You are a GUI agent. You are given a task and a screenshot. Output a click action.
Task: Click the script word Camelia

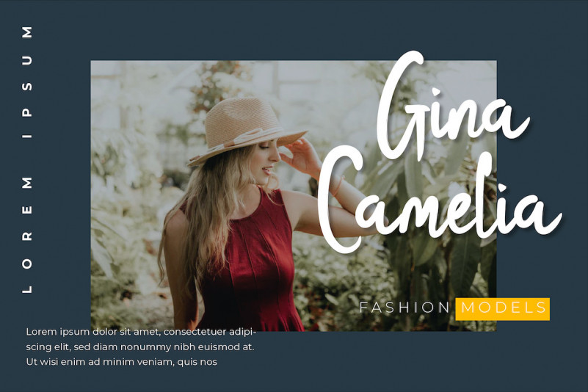[439, 201]
